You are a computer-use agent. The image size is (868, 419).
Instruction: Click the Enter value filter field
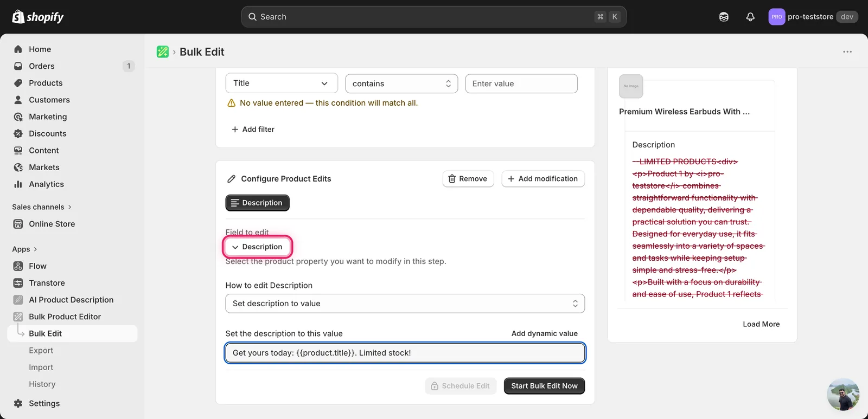point(521,83)
